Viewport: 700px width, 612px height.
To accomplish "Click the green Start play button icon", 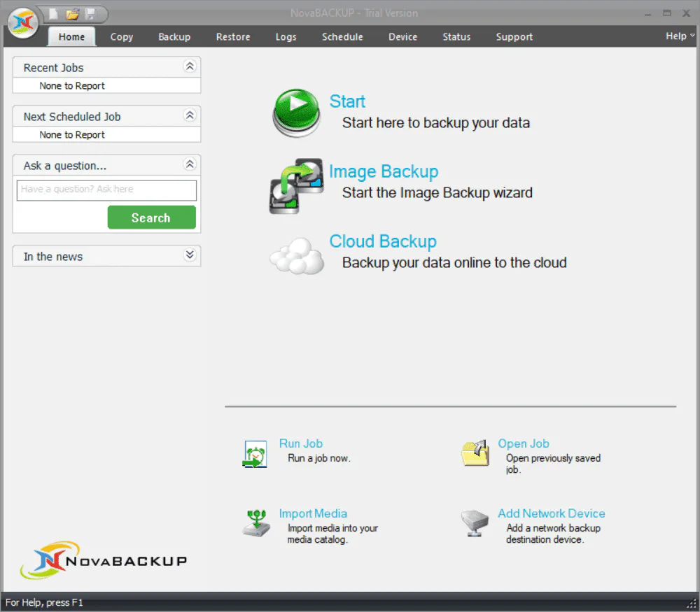I will click(296, 113).
